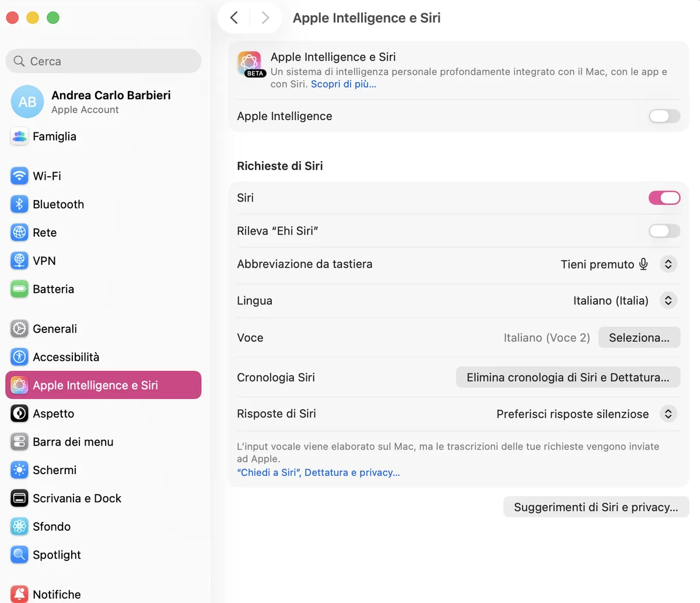Viewport: 700px width, 603px height.
Task: Follow the Scopri di più link
Action: pos(344,84)
